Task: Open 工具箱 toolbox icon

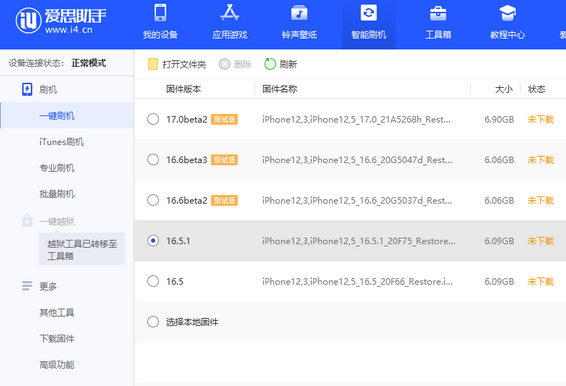Action: (x=438, y=13)
